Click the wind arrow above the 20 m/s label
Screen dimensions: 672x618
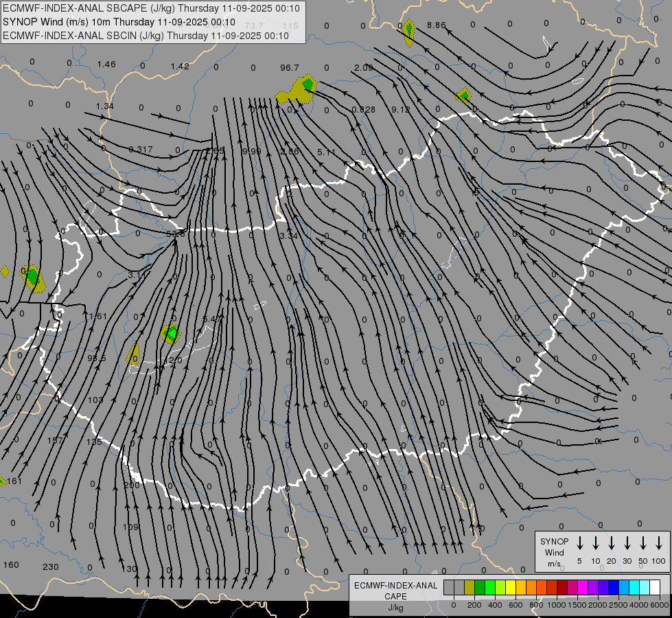point(612,543)
